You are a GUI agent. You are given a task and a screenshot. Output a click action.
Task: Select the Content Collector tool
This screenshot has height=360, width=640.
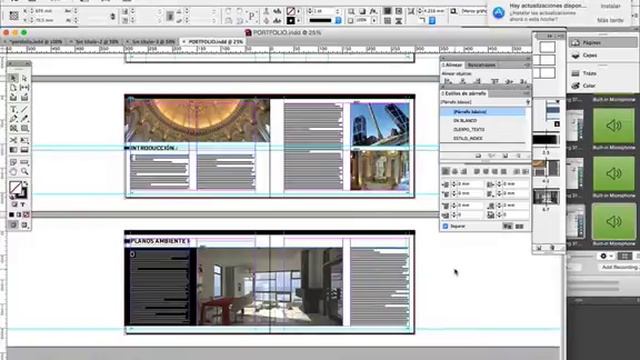[x=13, y=98]
